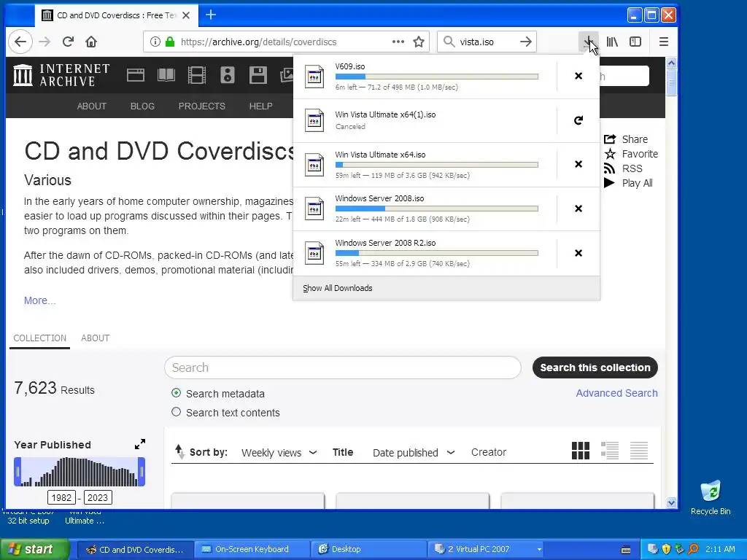747x560 pixels.
Task: Cancel the Windows Server 2008 R2.iso download
Action: point(578,253)
